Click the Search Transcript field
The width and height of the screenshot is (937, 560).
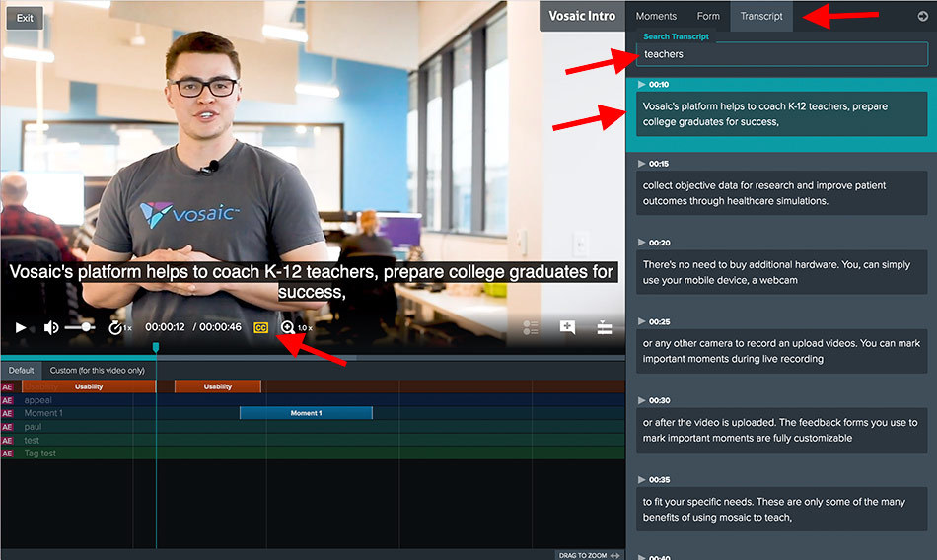pyautogui.click(x=781, y=54)
